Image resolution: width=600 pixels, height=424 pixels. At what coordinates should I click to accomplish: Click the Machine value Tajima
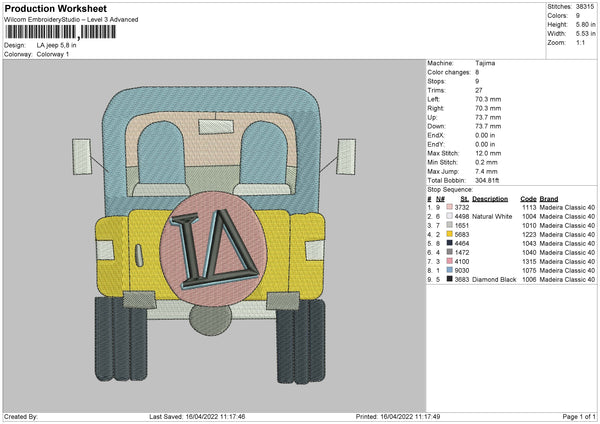(x=483, y=64)
